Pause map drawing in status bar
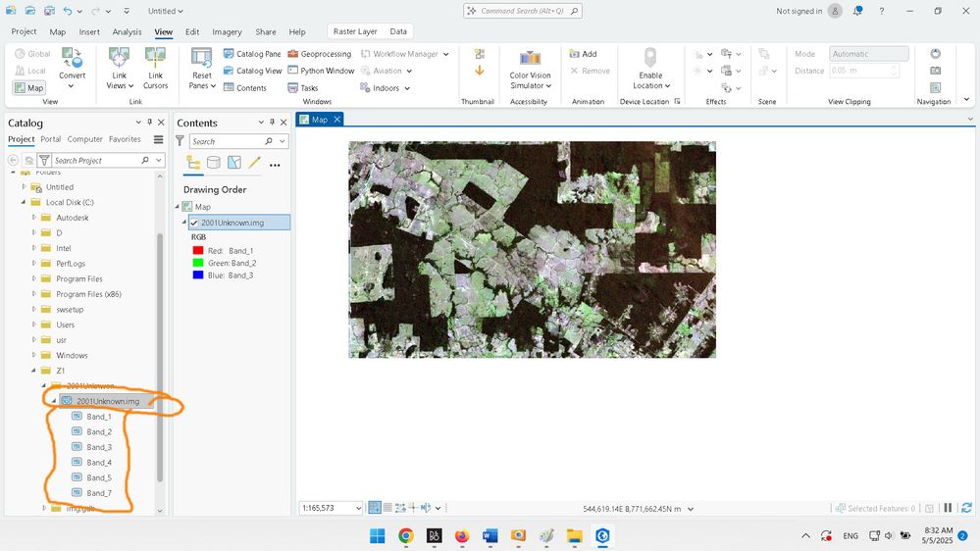 (x=948, y=508)
